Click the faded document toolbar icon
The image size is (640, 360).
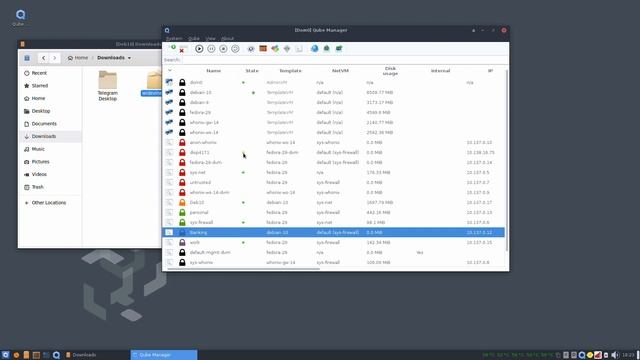coord(299,49)
